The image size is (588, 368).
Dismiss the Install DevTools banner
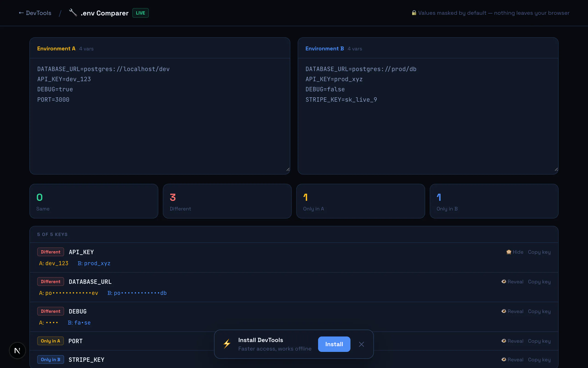click(361, 344)
